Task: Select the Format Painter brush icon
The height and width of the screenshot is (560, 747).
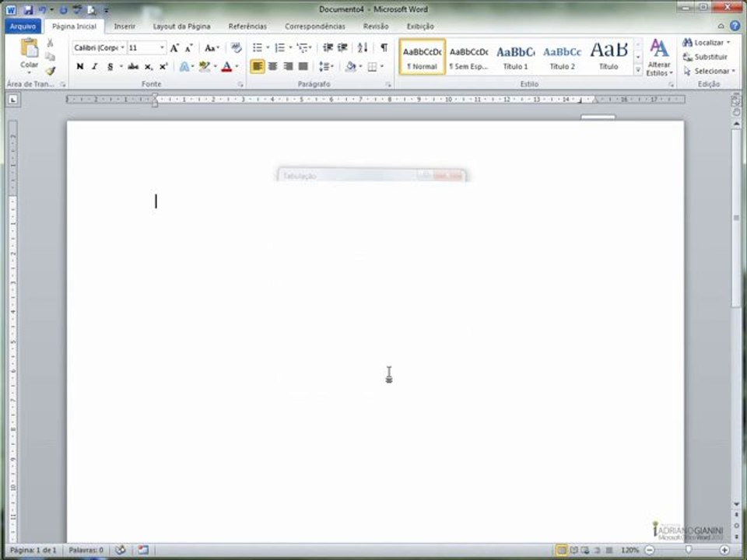Action: (50, 71)
